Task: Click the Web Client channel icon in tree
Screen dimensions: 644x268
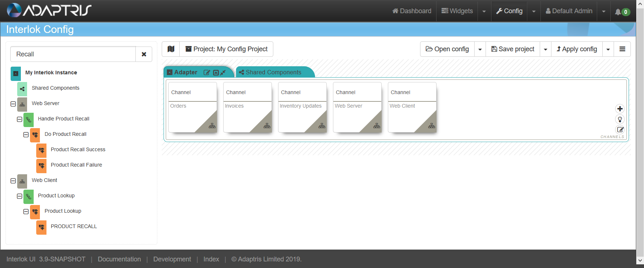Action: click(22, 181)
